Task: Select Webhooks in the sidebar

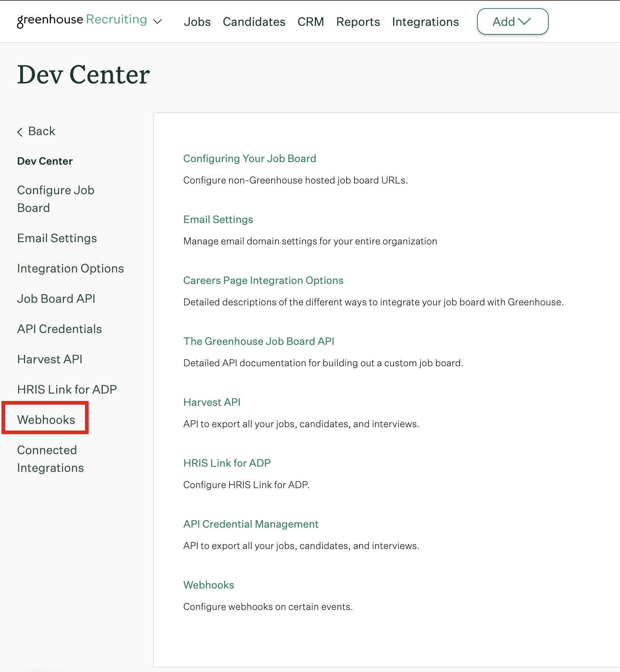Action: click(46, 420)
